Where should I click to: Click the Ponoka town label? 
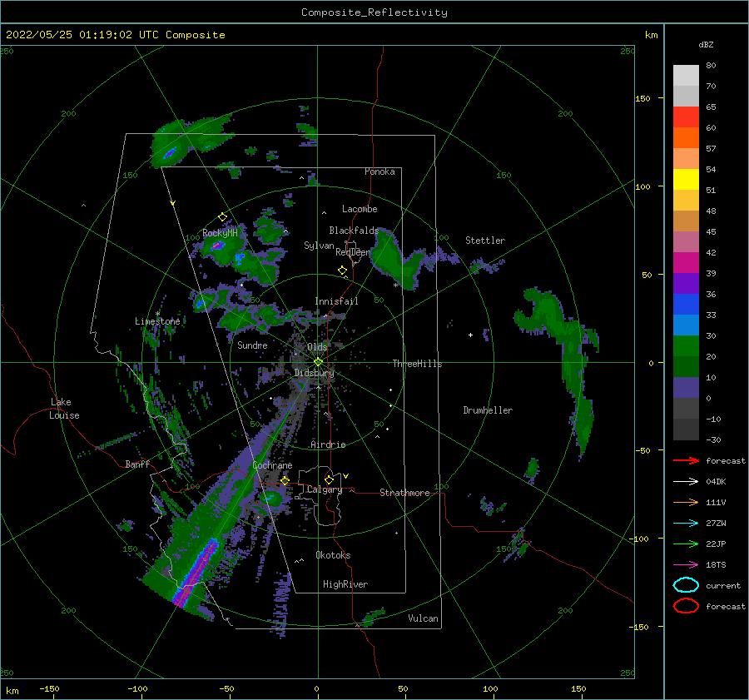pos(379,171)
